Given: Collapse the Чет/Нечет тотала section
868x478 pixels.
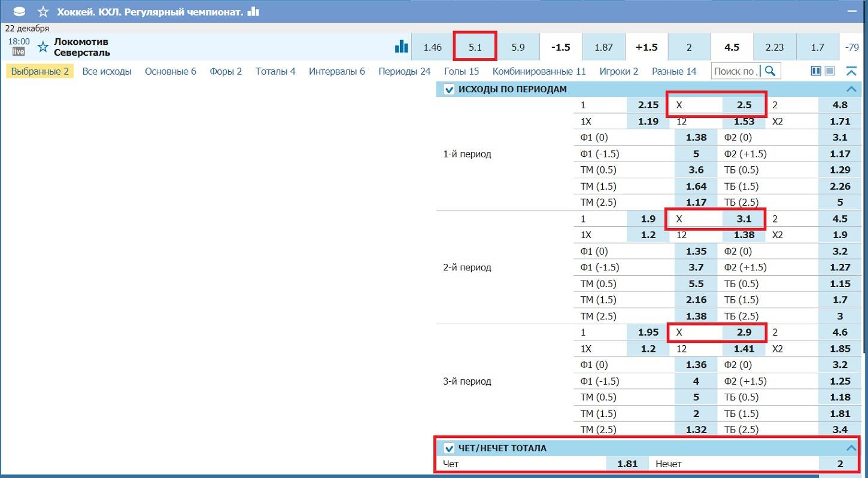Looking at the screenshot, I should point(851,448).
